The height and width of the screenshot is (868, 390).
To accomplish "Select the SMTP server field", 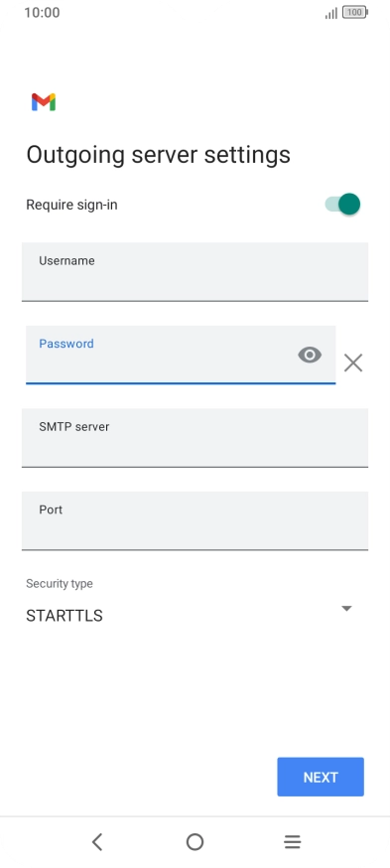I will [195, 438].
